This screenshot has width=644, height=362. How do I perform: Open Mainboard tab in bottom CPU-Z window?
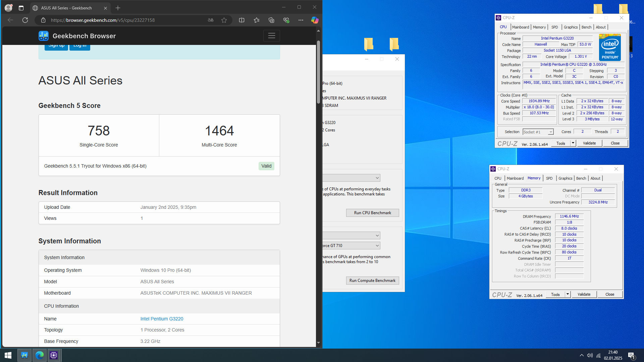(x=515, y=178)
